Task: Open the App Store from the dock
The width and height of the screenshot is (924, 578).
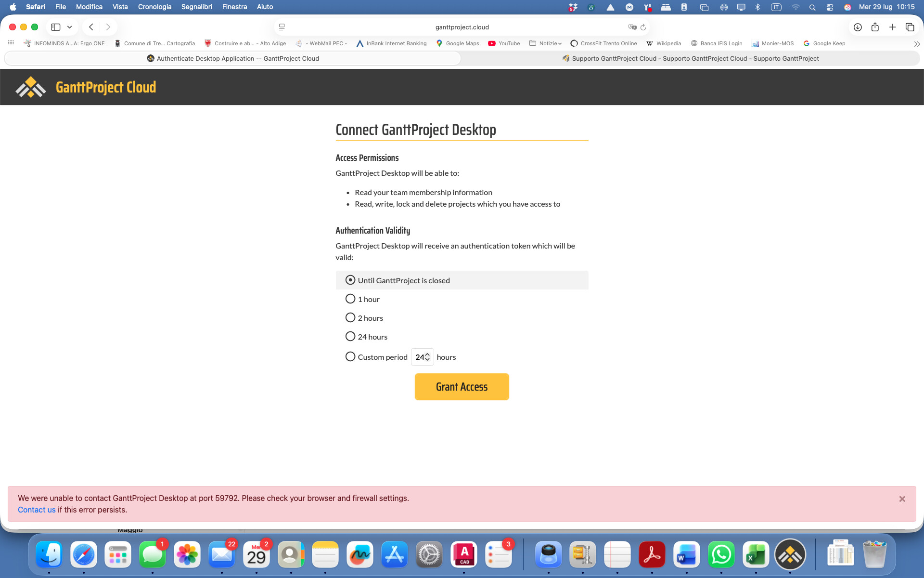Action: point(395,554)
